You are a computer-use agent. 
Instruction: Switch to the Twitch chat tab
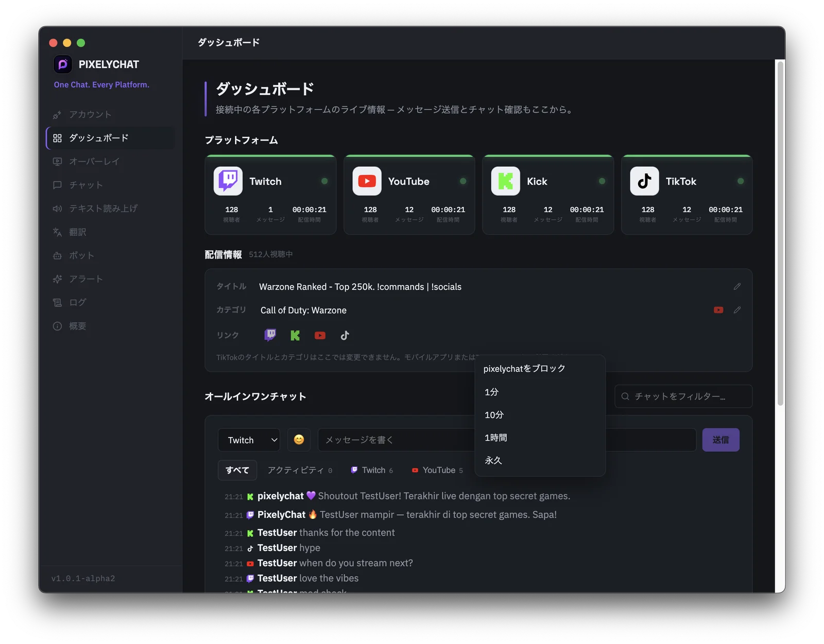372,470
